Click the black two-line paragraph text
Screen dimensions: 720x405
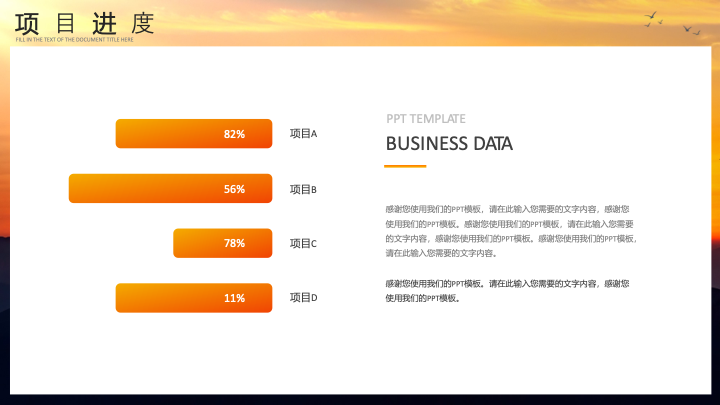(x=507, y=291)
